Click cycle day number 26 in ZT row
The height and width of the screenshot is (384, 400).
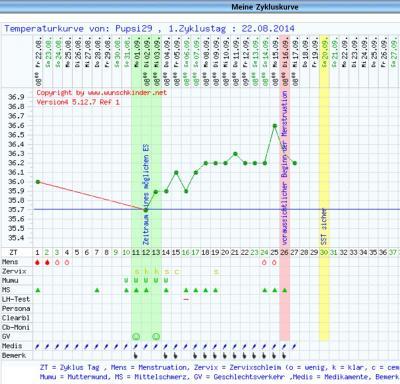click(x=284, y=253)
